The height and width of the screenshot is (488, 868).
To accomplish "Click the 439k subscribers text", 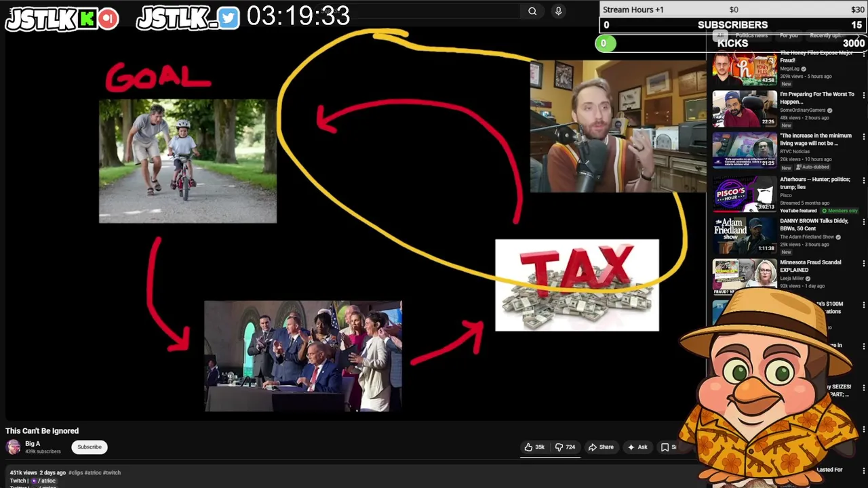I will click(43, 451).
